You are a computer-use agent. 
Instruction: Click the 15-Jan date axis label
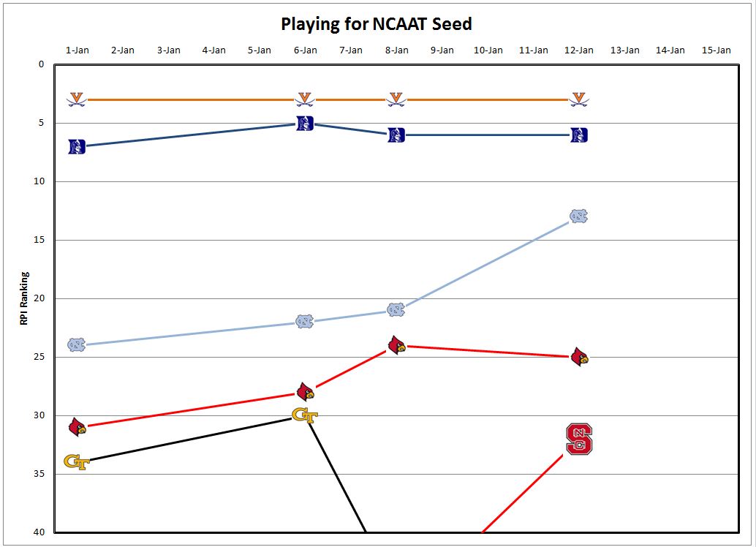[716, 50]
